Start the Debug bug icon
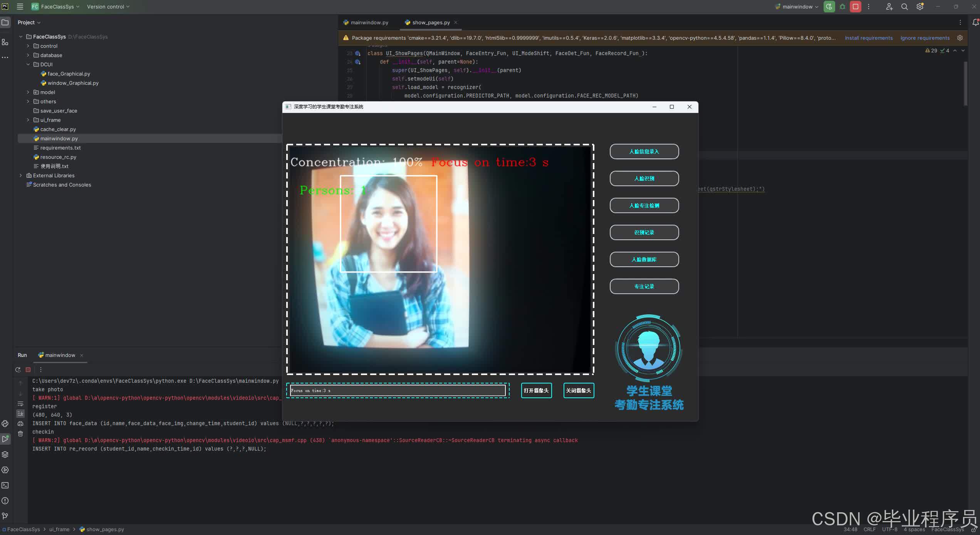 coord(842,7)
